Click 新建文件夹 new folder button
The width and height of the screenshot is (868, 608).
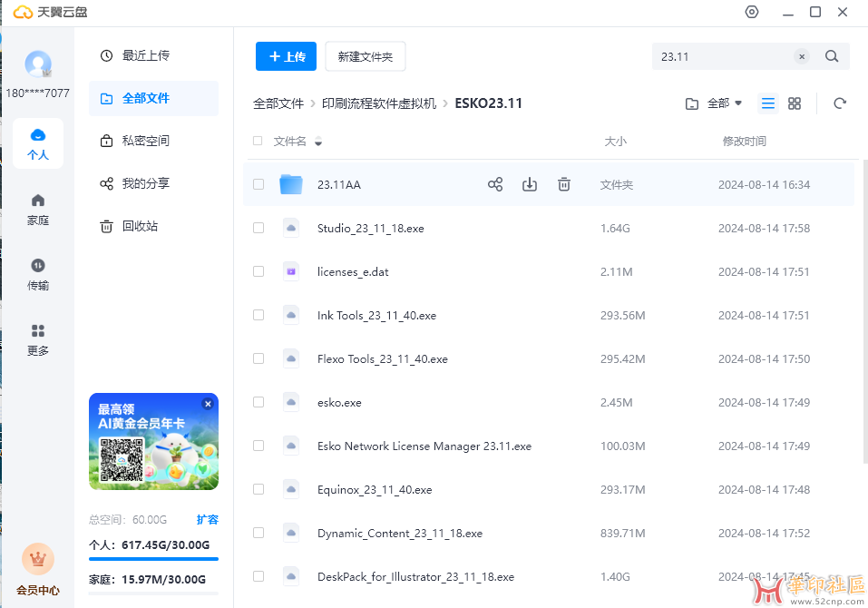coord(366,56)
